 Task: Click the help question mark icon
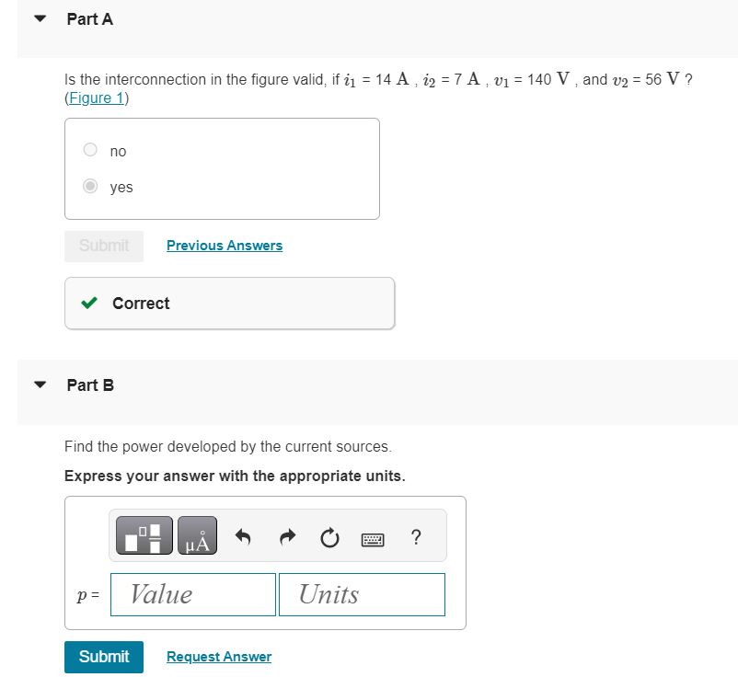[x=416, y=538]
